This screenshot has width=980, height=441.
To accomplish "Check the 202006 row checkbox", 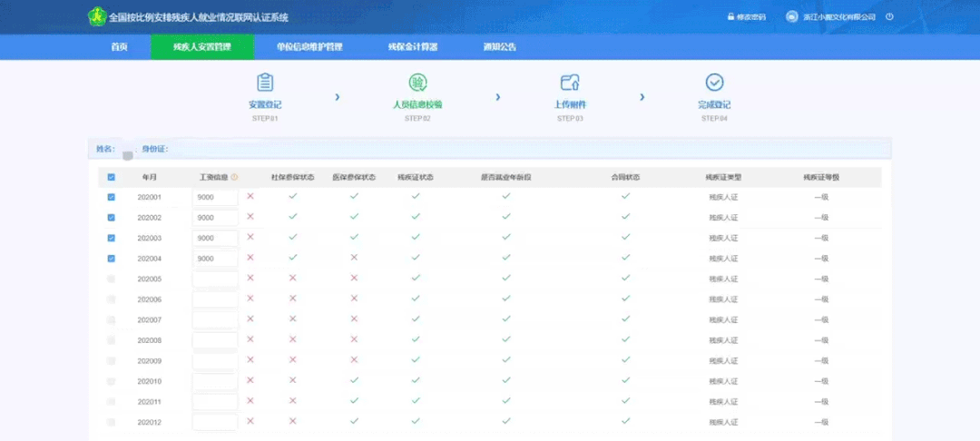I will coord(112,299).
